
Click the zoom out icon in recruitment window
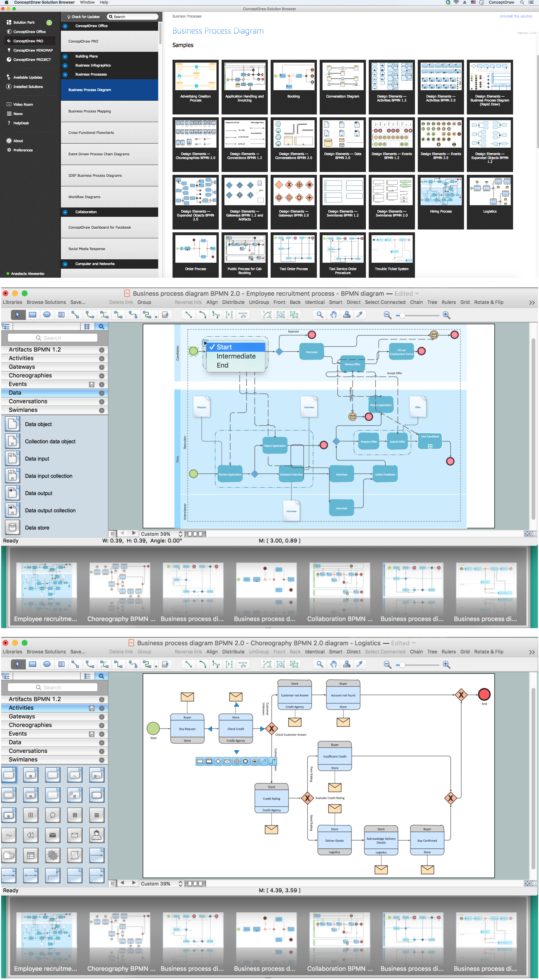[x=387, y=315]
